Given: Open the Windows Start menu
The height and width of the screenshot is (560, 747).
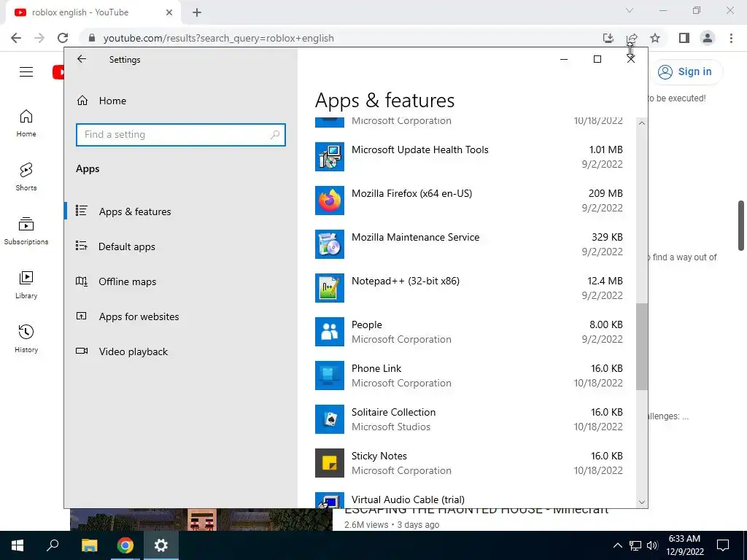Looking at the screenshot, I should point(18,545).
